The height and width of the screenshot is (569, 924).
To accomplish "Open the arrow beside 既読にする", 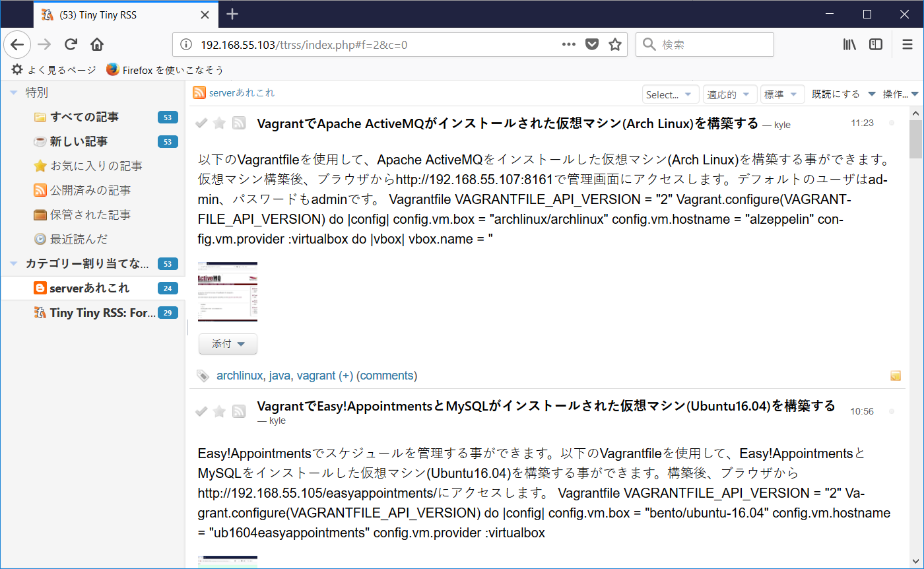I will click(x=871, y=94).
